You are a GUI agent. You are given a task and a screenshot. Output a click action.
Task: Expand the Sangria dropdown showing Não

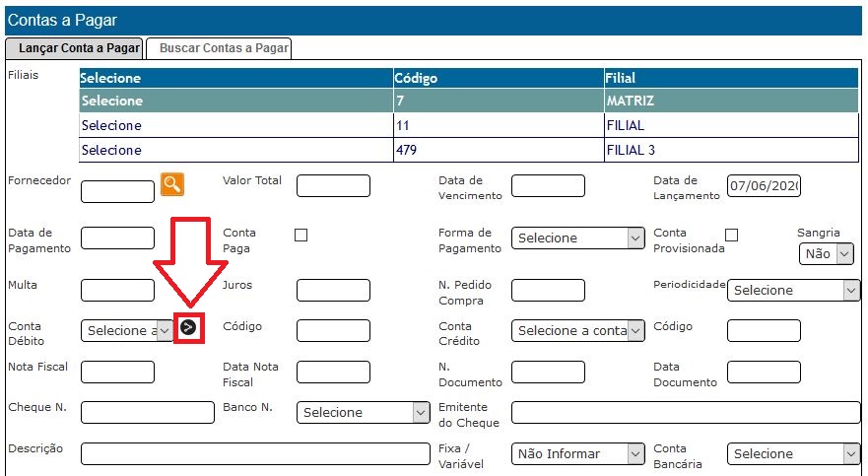pos(826,253)
